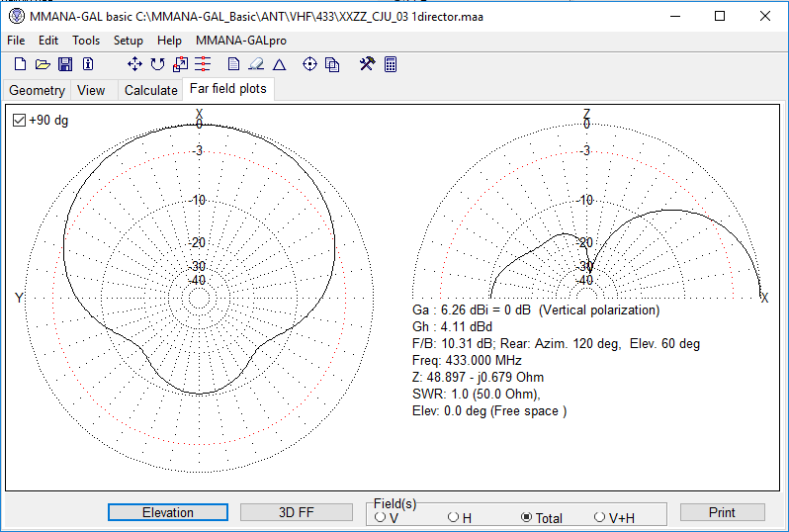
Task: Open the calculator toolbar icon
Action: tap(391, 64)
